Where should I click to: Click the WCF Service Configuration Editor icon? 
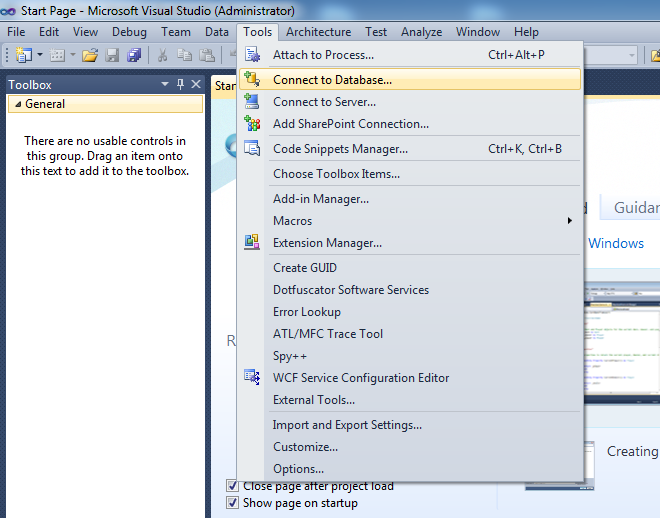click(252, 377)
